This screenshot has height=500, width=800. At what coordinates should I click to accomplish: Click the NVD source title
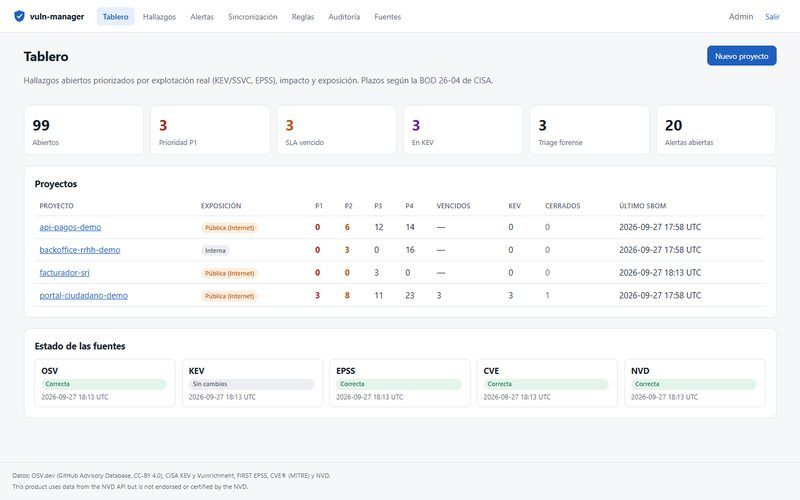(x=640, y=371)
